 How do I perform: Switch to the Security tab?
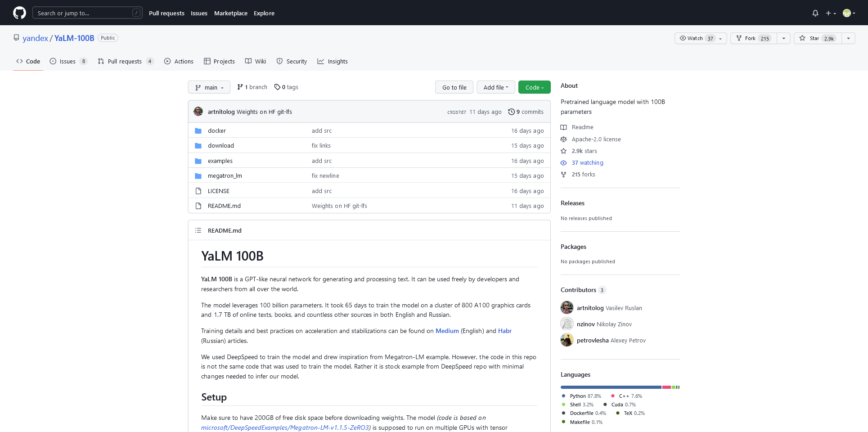(292, 61)
